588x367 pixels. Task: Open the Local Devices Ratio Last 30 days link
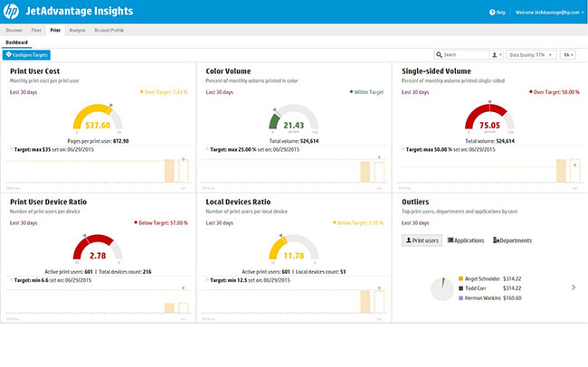pyautogui.click(x=220, y=222)
